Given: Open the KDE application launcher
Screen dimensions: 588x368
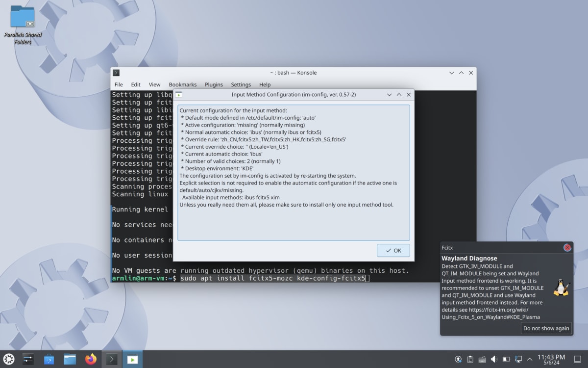Looking at the screenshot, I should (9, 359).
